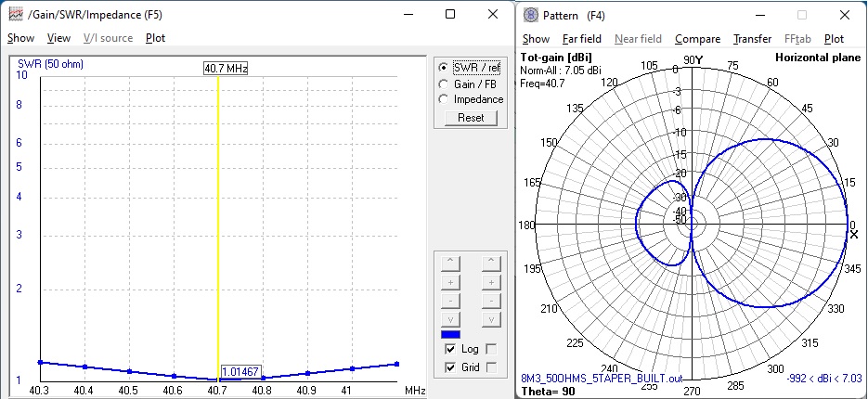Open the Far field menu
868x399 pixels.
pos(581,39)
